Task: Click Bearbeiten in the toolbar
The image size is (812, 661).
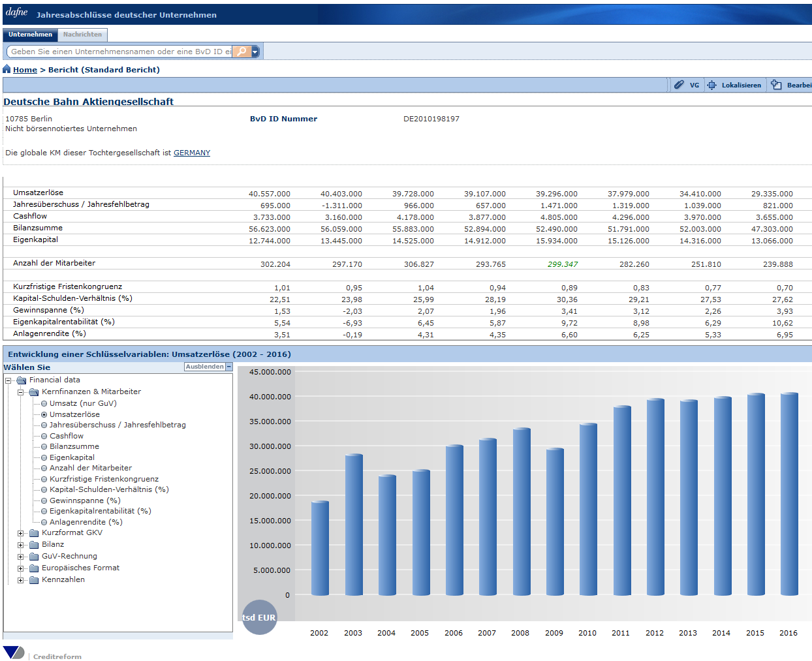Action: pos(799,85)
